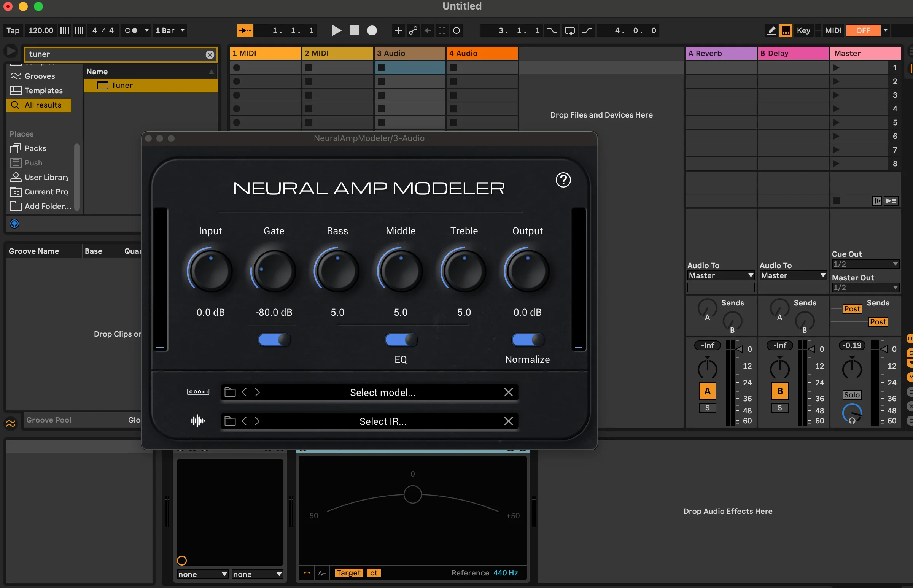The width and height of the screenshot is (913, 588).
Task: Toggle the Draw Mode pencil icon
Action: [771, 30]
